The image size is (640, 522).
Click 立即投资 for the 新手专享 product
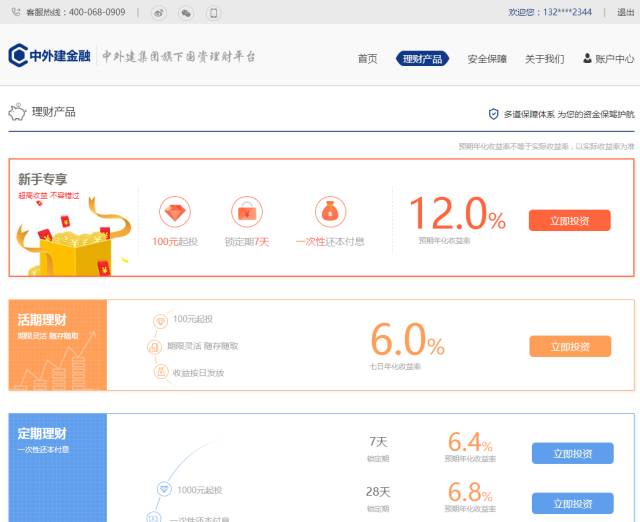pyautogui.click(x=570, y=220)
